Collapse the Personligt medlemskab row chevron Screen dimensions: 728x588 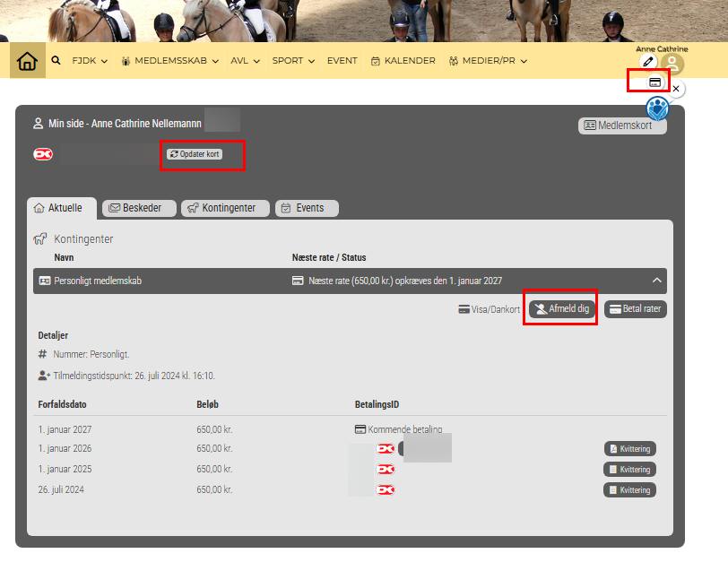[x=656, y=281]
